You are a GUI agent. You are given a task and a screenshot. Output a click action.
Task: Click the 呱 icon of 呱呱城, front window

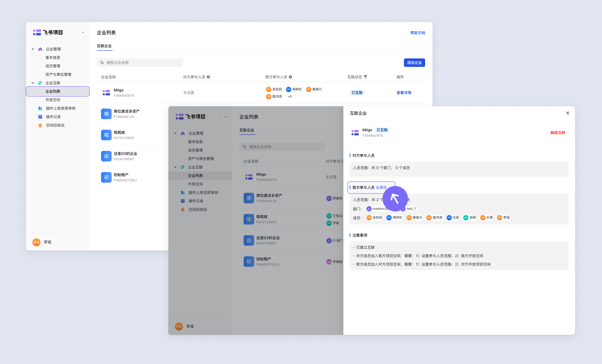(249, 219)
